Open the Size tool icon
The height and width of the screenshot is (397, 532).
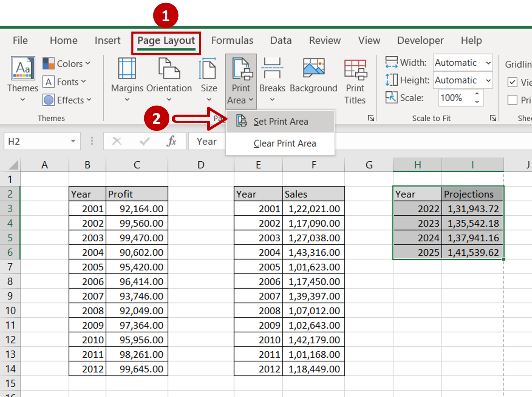click(208, 69)
